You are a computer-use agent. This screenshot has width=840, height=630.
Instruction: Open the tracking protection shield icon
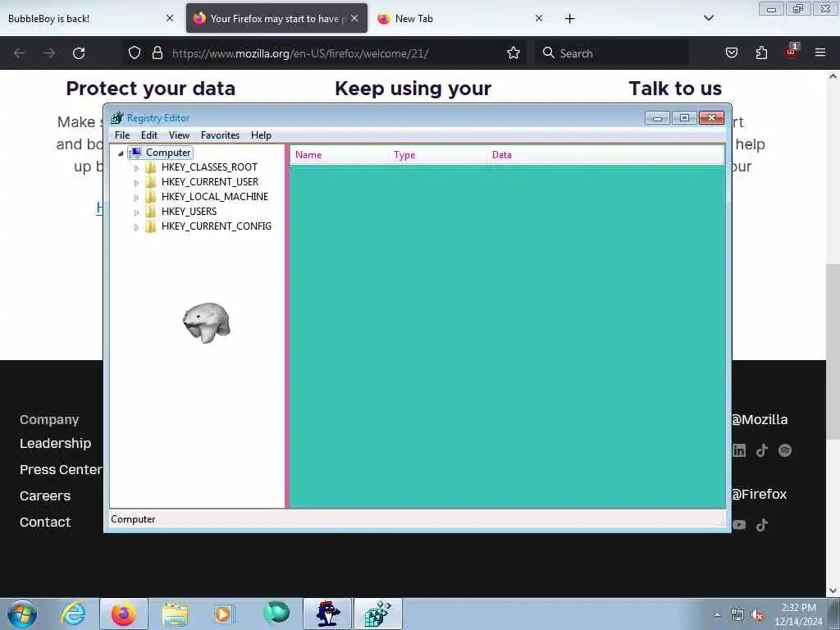coord(135,52)
